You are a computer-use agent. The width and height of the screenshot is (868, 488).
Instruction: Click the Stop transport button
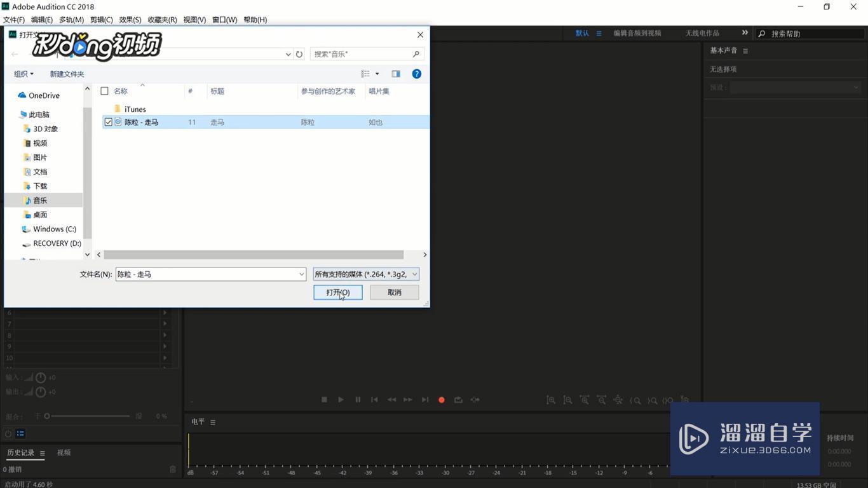pos(324,400)
